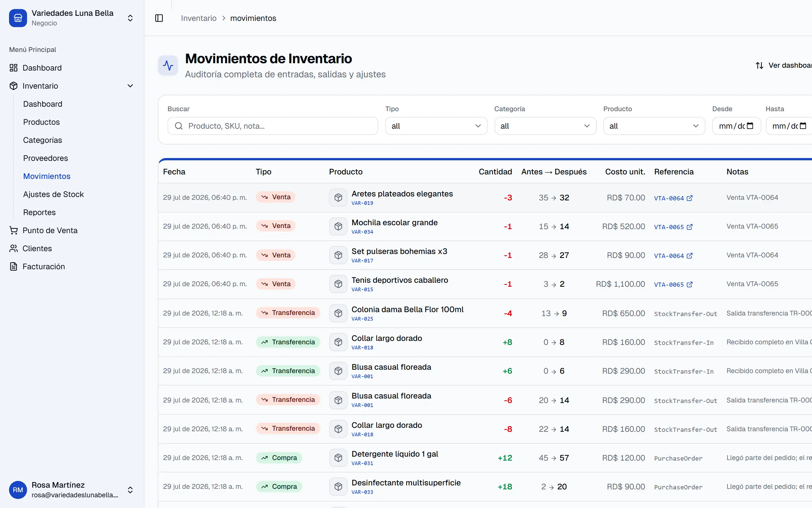Screen dimensions: 812x508
Task: Click SKU VAR-019 under Aretes plateados
Action: pyautogui.click(x=362, y=203)
